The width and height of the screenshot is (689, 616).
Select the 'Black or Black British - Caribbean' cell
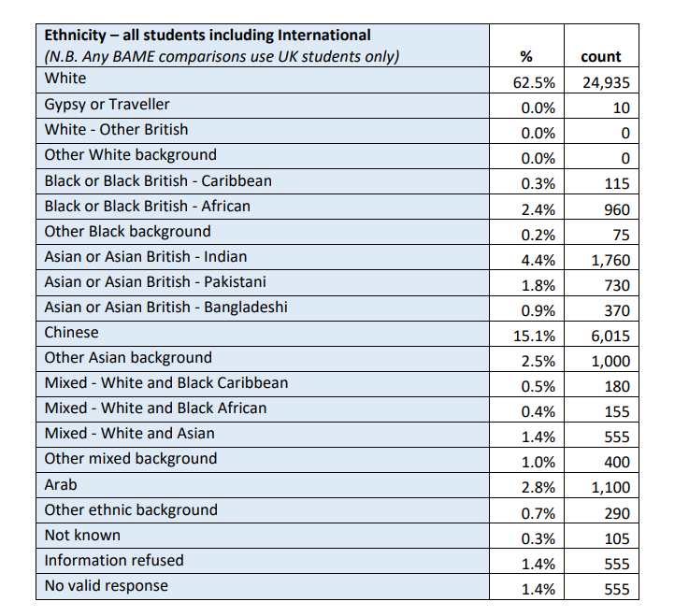click(x=159, y=180)
